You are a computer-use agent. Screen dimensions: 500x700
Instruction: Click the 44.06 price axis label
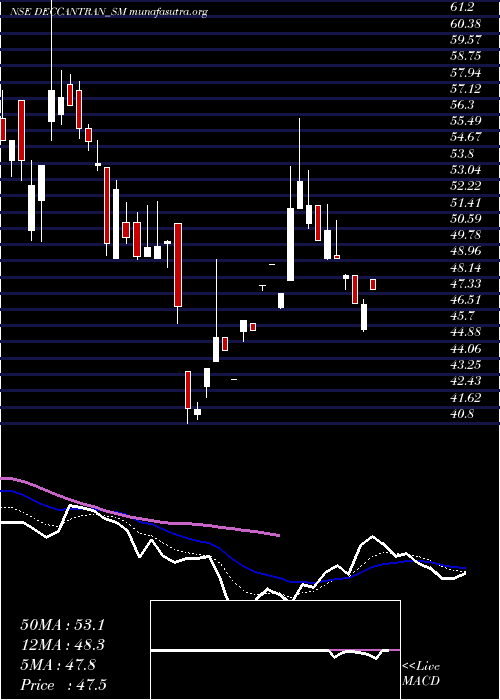pos(466,349)
